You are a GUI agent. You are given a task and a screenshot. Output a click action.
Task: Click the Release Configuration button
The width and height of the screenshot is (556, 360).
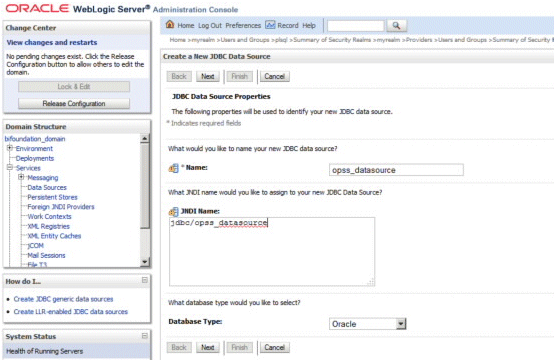point(74,104)
